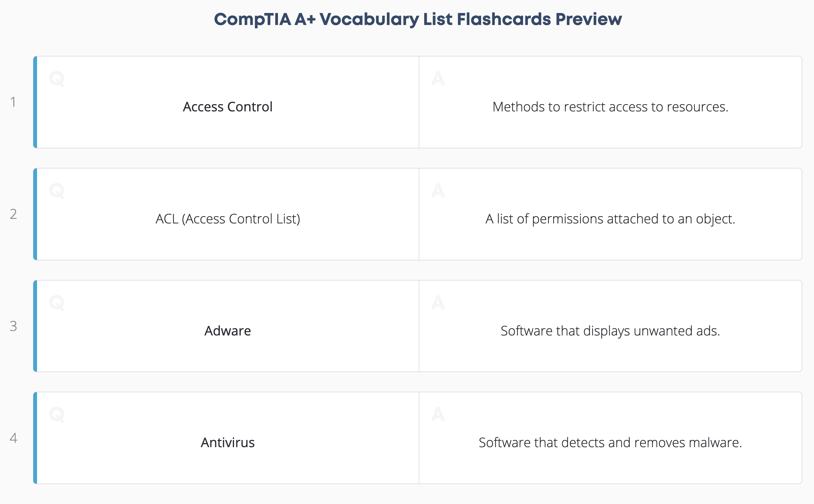This screenshot has width=814, height=504.
Task: Click the Q icon on the Adware card
Action: [x=57, y=303]
